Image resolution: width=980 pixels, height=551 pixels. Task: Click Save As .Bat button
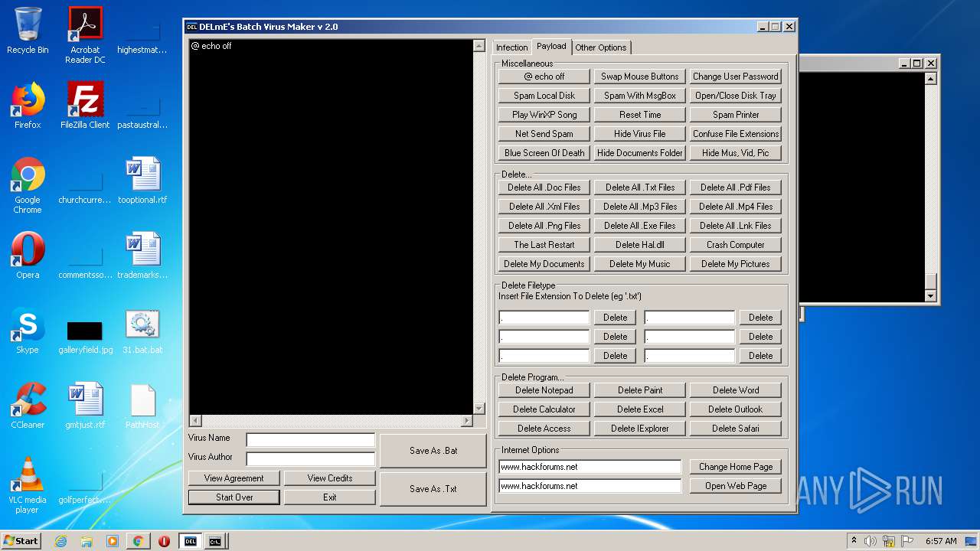click(x=433, y=451)
